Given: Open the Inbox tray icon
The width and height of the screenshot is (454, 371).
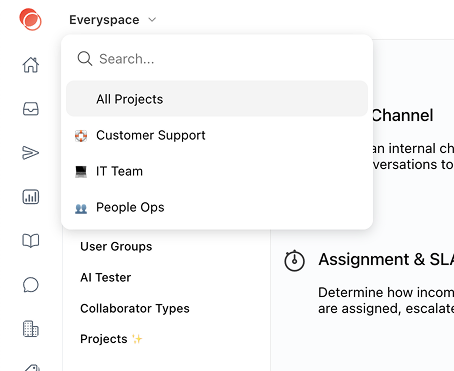Looking at the screenshot, I should 31,109.
